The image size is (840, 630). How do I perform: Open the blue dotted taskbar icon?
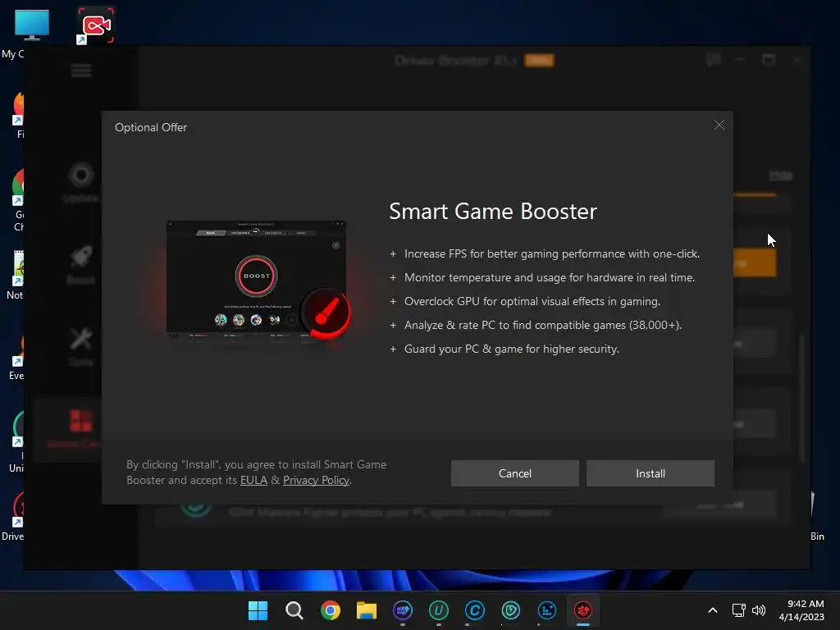547,610
